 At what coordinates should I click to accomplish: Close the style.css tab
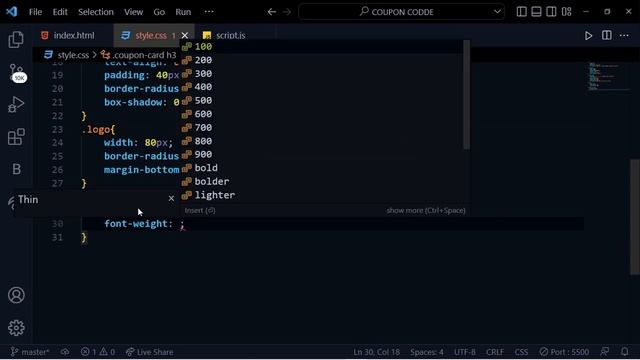(184, 36)
